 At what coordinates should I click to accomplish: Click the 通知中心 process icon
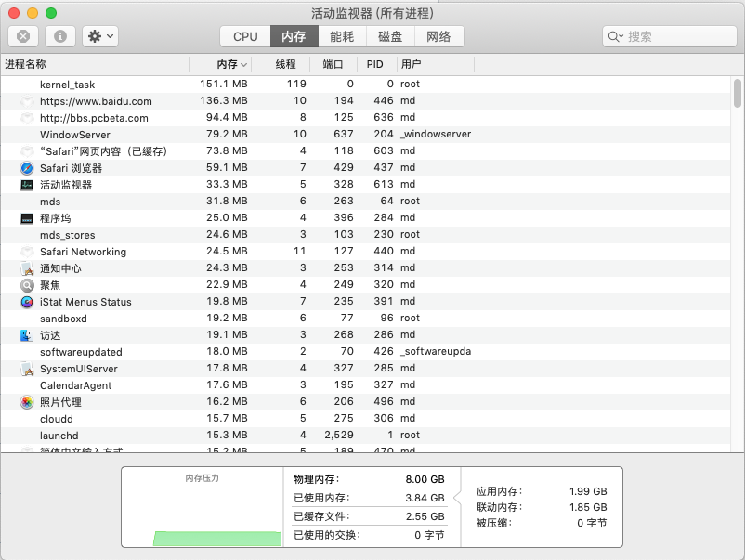point(27,268)
